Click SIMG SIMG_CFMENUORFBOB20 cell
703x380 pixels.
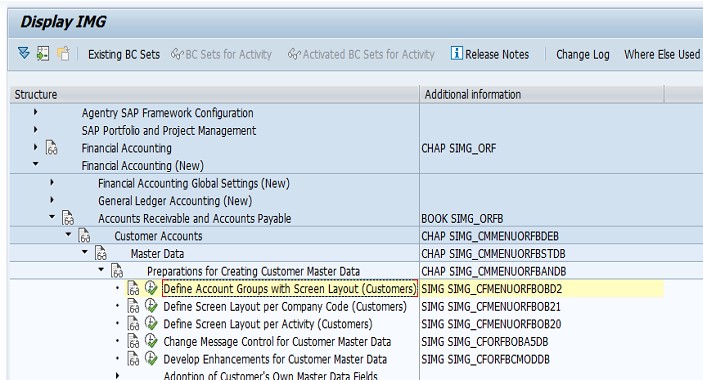491,324
